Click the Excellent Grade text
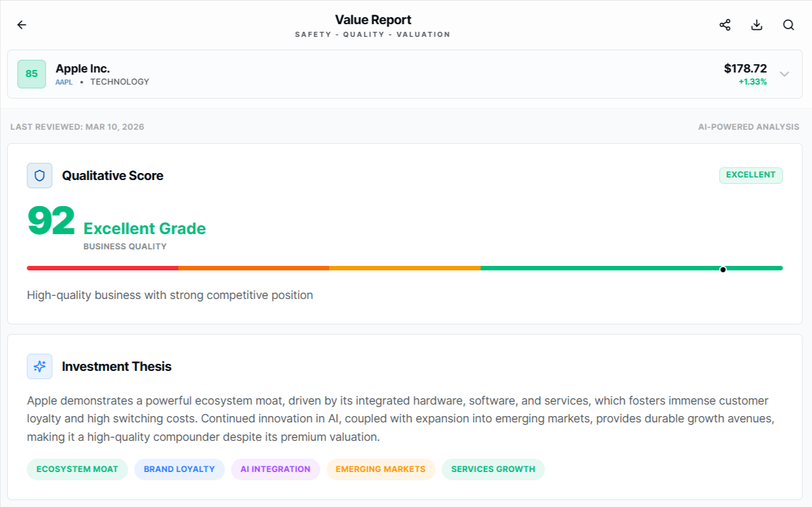This screenshot has width=812, height=507. point(144,228)
